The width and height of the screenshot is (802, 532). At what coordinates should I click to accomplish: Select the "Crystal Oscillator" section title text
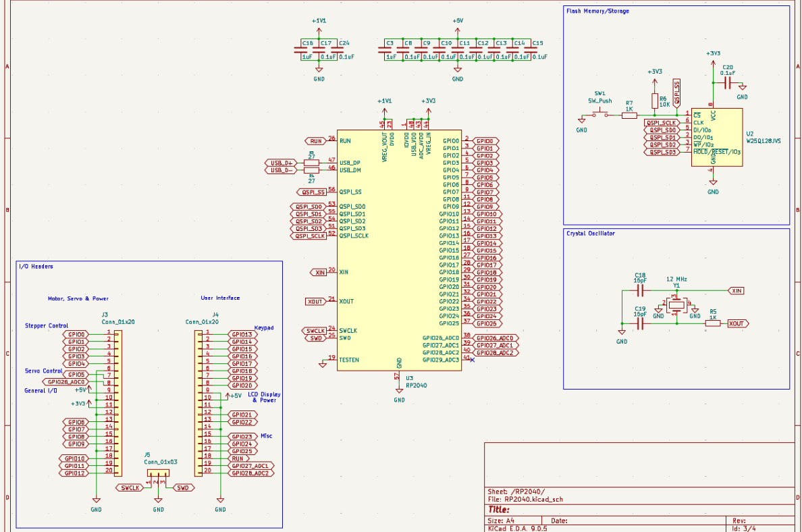click(591, 234)
